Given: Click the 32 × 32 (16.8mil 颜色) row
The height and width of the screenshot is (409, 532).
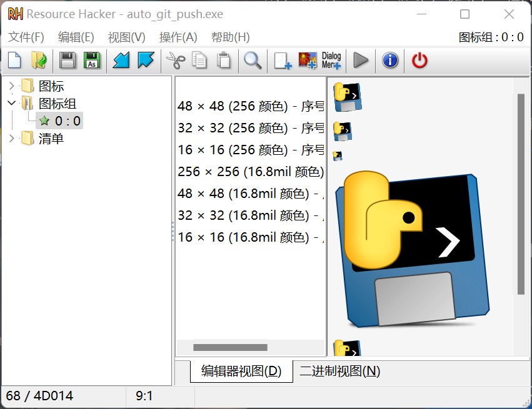Looking at the screenshot, I should pyautogui.click(x=251, y=215).
